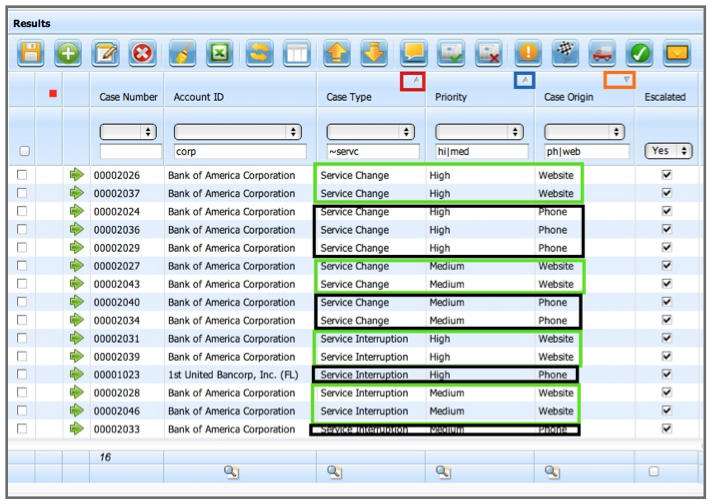
Task: Click magnifier icon under Case Origin column
Action: pos(552,472)
